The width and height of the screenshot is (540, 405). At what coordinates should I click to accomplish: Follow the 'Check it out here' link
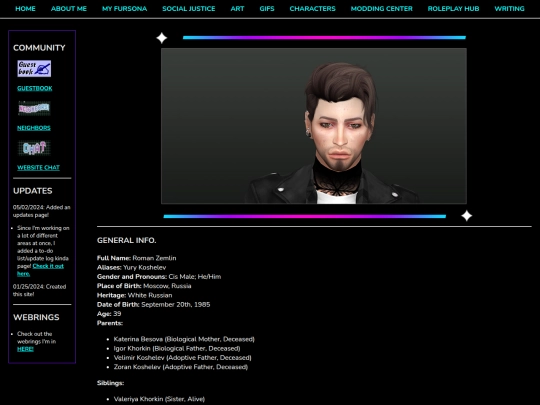point(40,270)
